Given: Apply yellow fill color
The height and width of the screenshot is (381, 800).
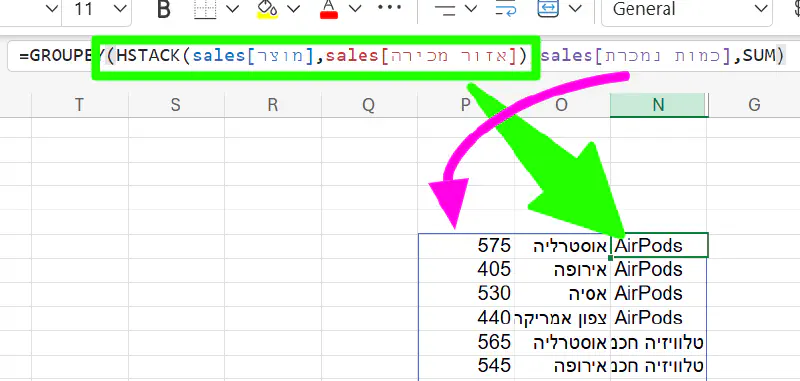Looking at the screenshot, I should 266,9.
